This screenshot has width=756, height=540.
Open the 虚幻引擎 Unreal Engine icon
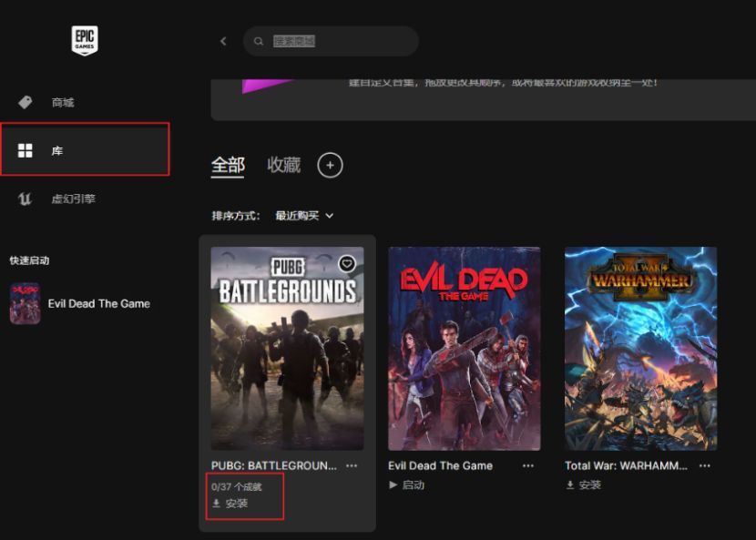tap(25, 199)
